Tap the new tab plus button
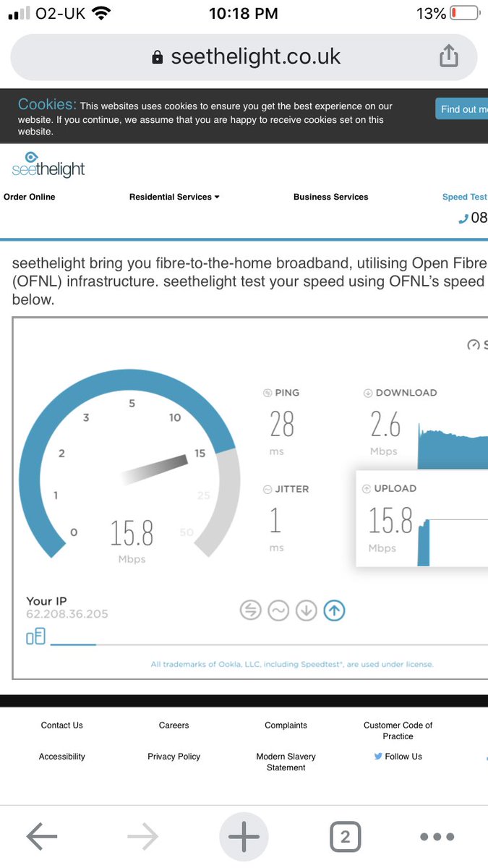 tap(244, 837)
